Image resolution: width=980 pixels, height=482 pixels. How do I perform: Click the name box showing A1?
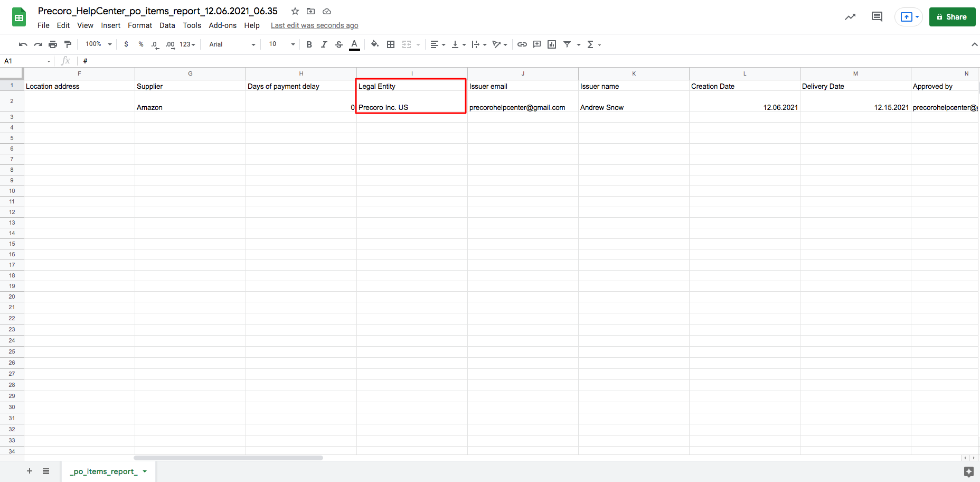[x=26, y=61]
